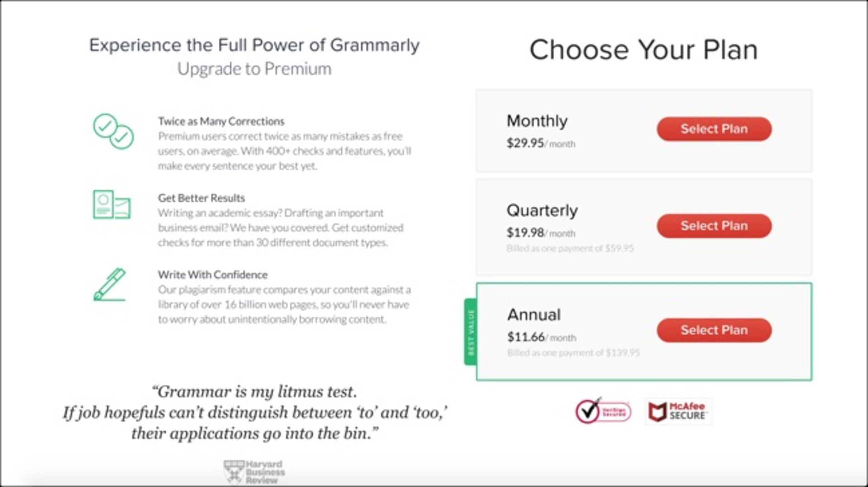Click the green pencil writing icon
Viewport: 868px width, 487px height.
tap(110, 284)
